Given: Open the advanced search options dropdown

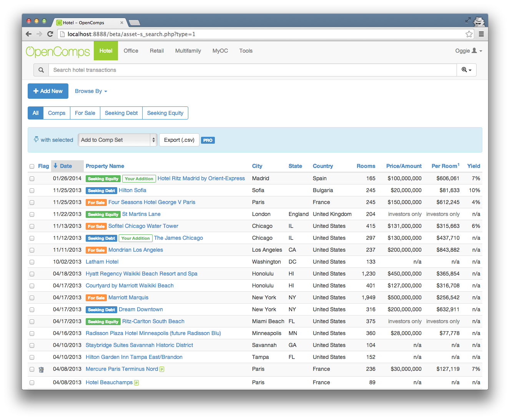Looking at the screenshot, I should pos(467,70).
